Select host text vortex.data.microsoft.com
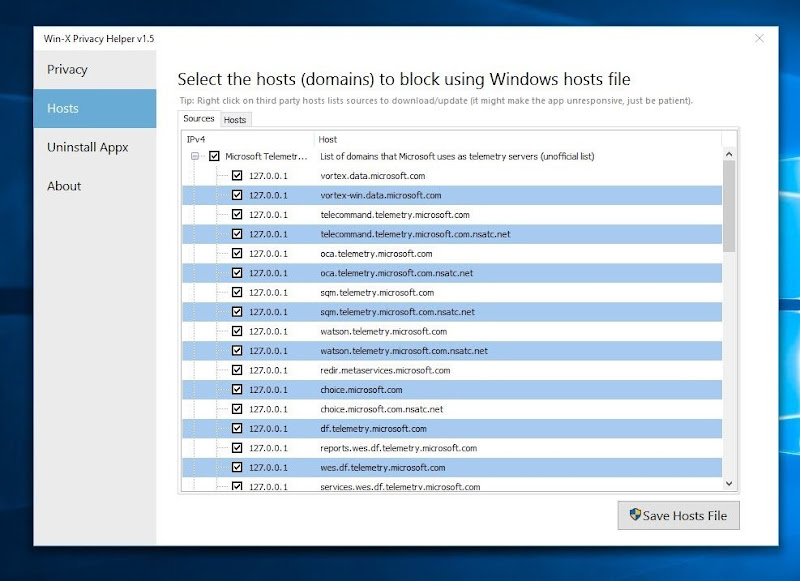800x581 pixels. click(372, 175)
